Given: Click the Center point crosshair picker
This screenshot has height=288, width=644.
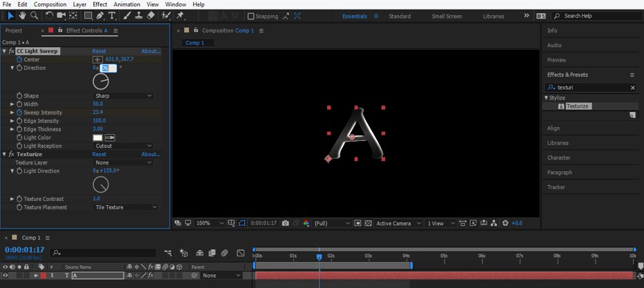Looking at the screenshot, I should (x=97, y=59).
